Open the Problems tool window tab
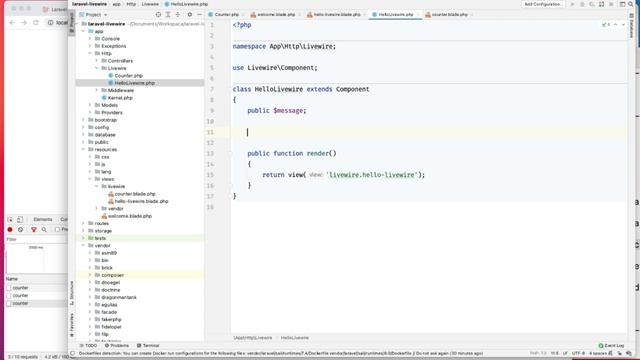 [x=117, y=346]
